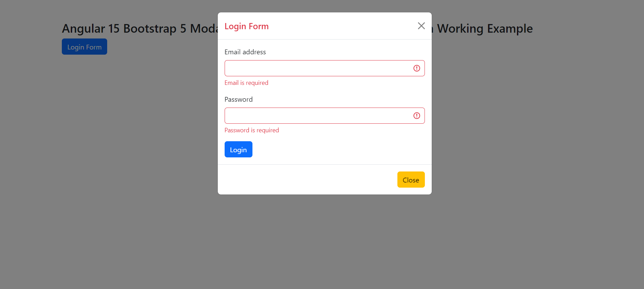
Task: Click the blue Login Form button behind the modal
Action: (84, 46)
